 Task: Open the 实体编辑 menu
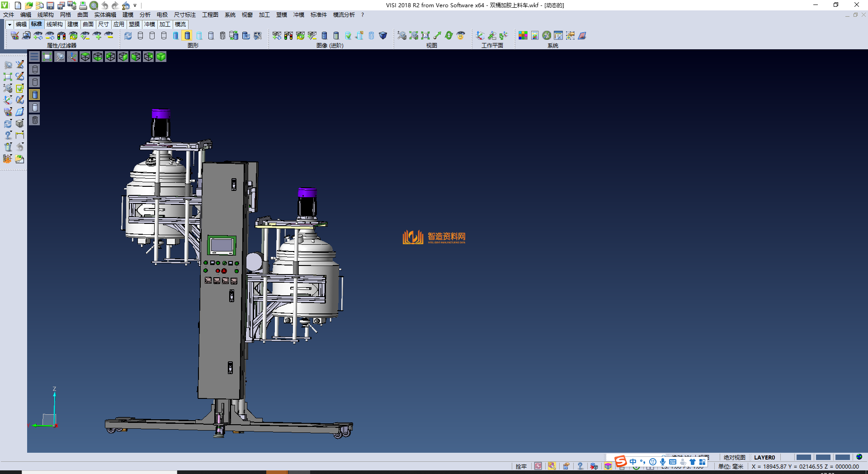pyautogui.click(x=105, y=15)
